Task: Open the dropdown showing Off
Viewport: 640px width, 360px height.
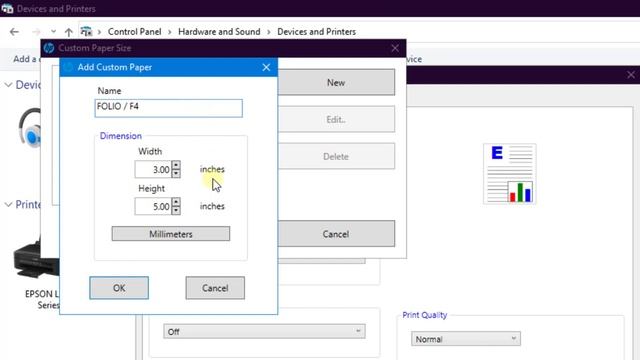Action: point(264,331)
